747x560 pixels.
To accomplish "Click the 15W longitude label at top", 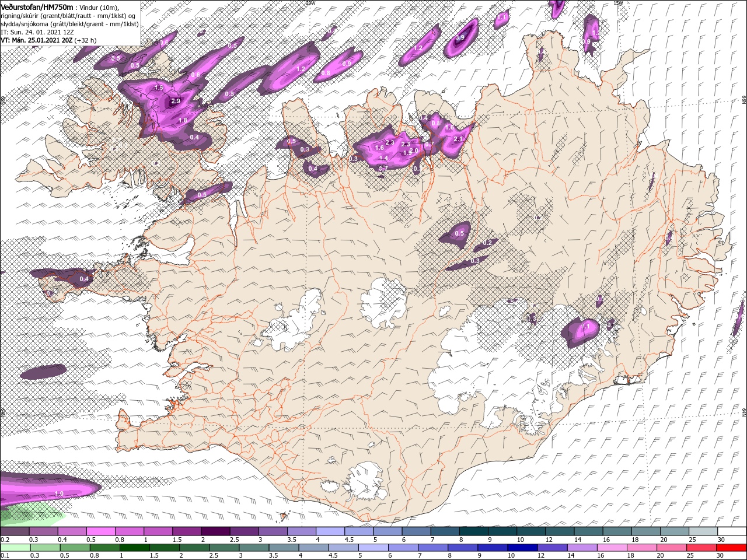I will [x=619, y=3].
